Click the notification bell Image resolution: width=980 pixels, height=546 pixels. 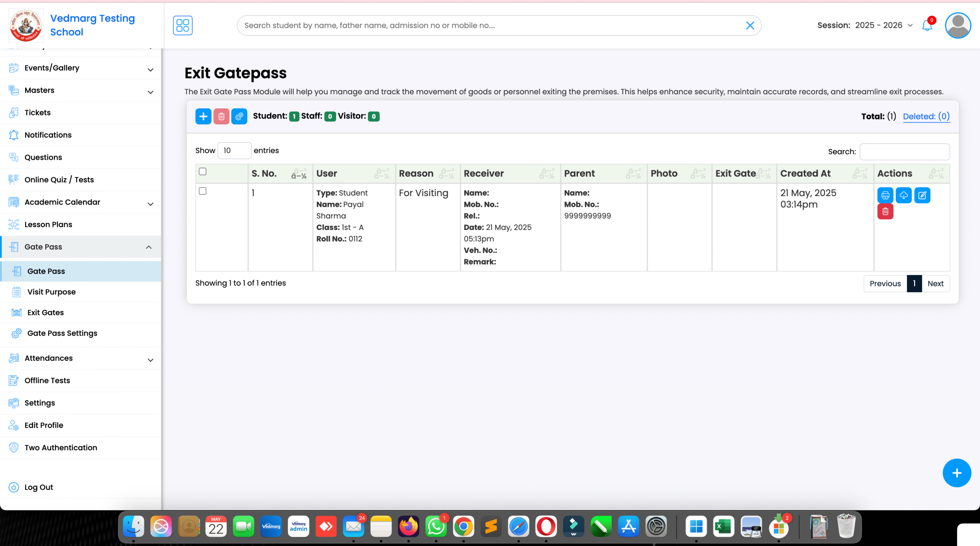[x=926, y=25]
